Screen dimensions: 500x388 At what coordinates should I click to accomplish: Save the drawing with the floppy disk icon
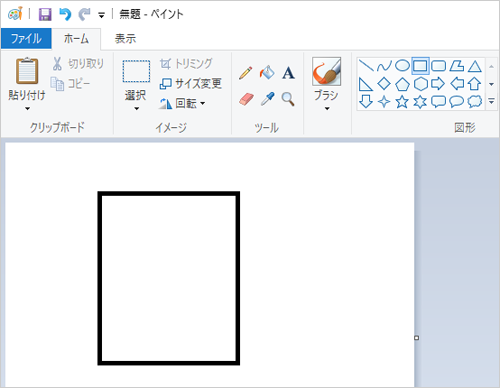coord(45,14)
